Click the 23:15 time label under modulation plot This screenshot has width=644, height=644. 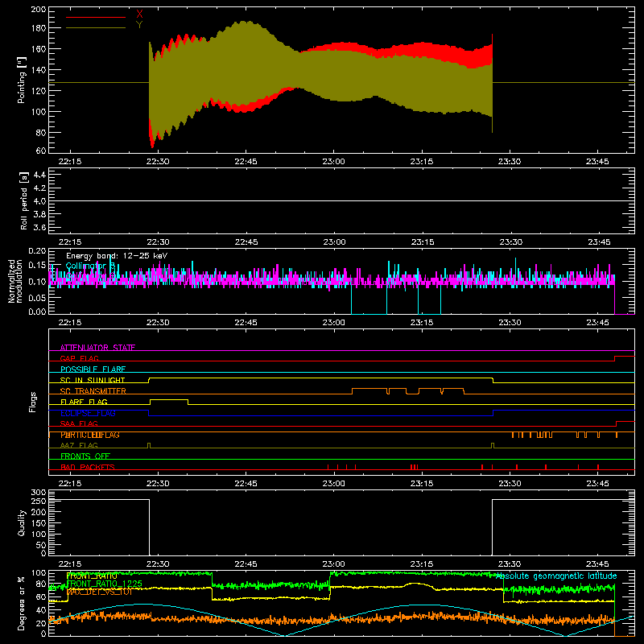click(422, 323)
